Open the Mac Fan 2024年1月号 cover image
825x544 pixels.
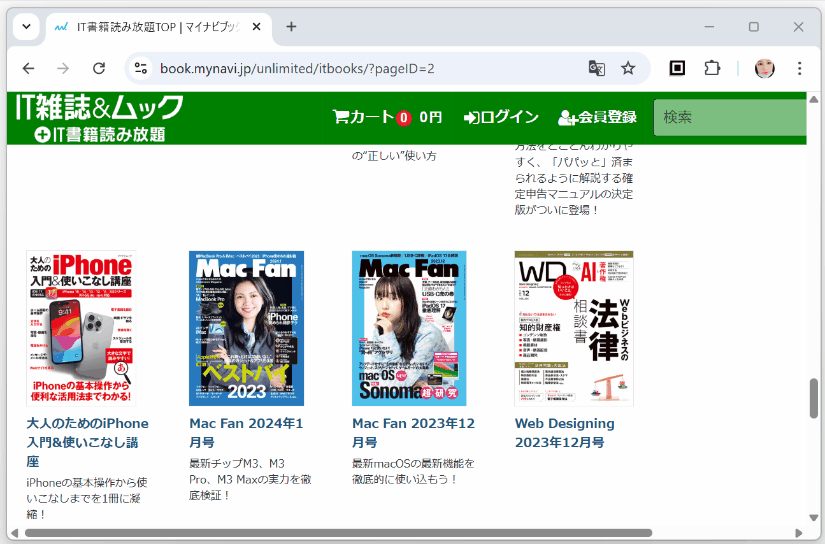246,328
